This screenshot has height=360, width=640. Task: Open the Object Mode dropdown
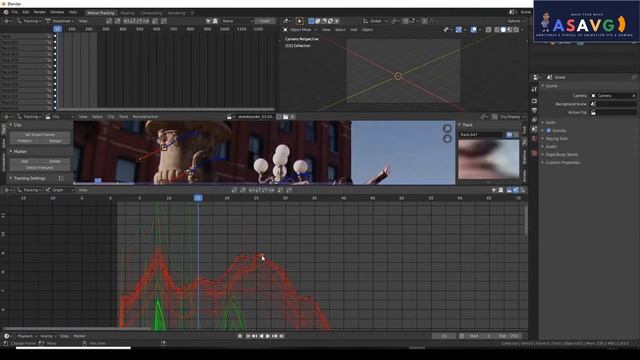300,30
